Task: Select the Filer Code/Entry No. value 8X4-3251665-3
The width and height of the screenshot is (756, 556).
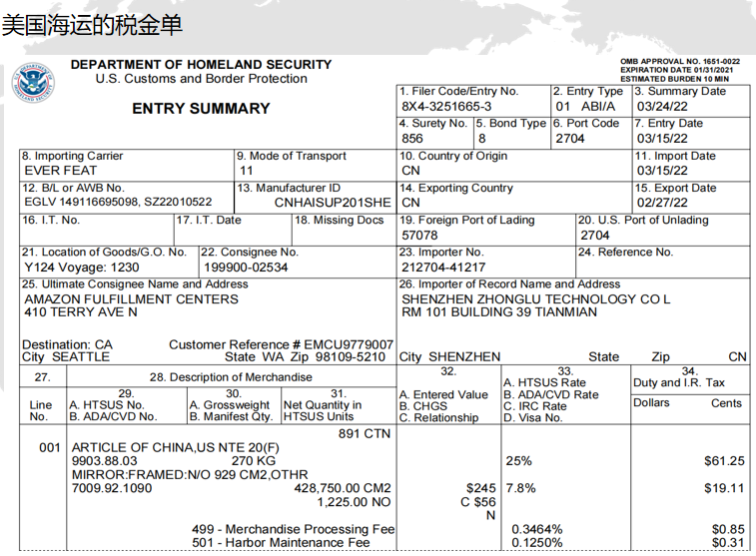Action: click(x=446, y=107)
